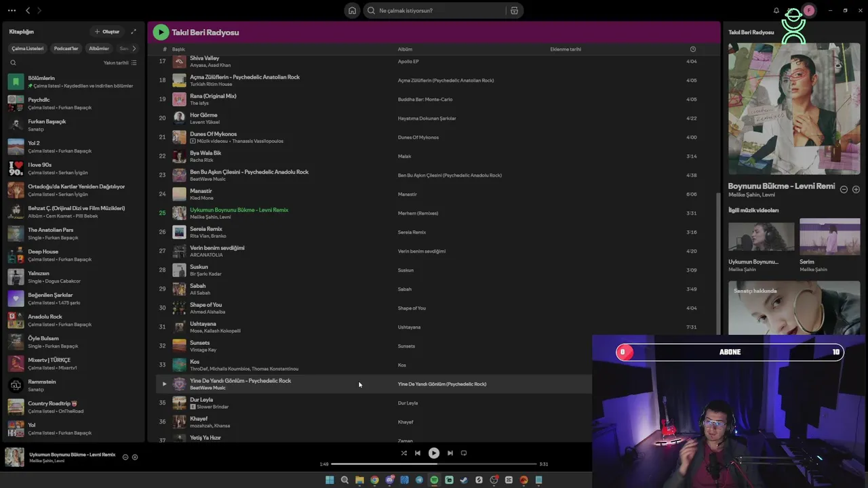Toggle shuffle playback

pos(404,453)
